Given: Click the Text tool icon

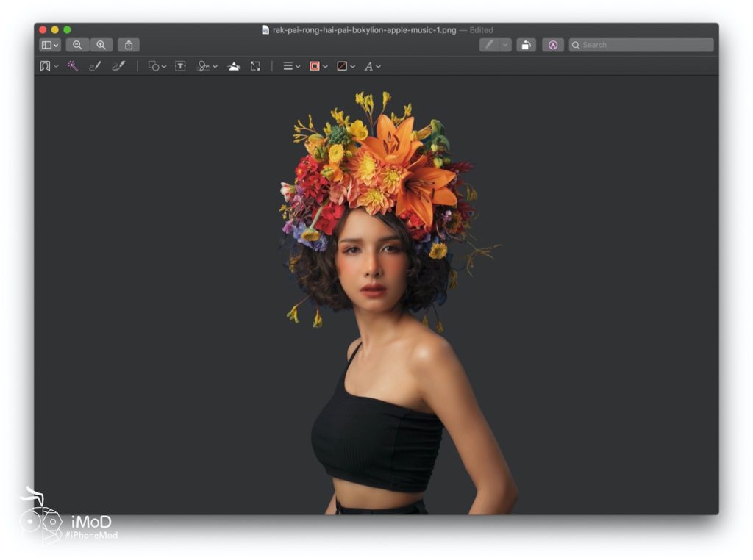Looking at the screenshot, I should point(180,66).
